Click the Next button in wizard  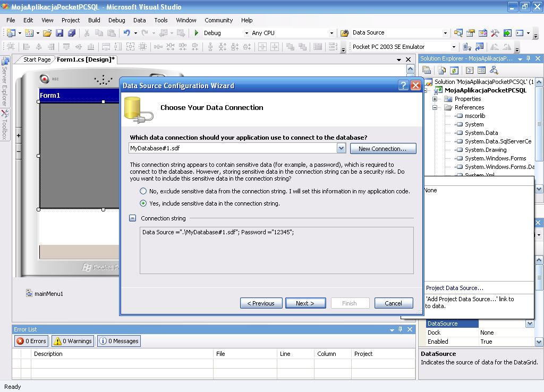point(305,303)
